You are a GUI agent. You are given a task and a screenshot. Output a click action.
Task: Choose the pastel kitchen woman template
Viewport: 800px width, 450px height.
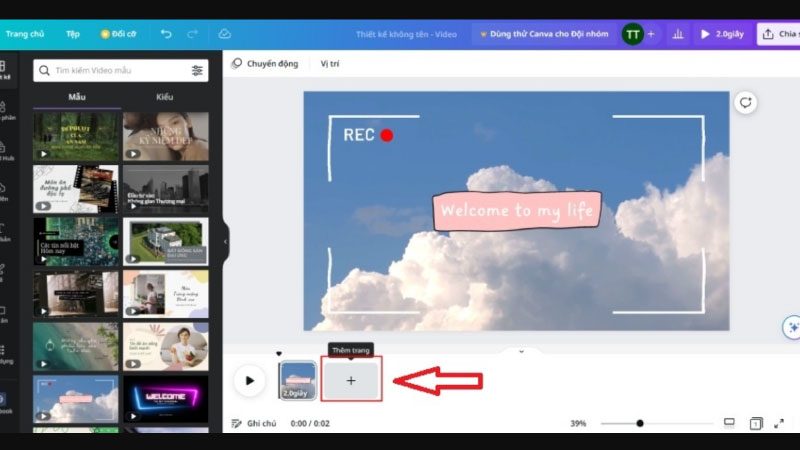pyautogui.click(x=165, y=294)
